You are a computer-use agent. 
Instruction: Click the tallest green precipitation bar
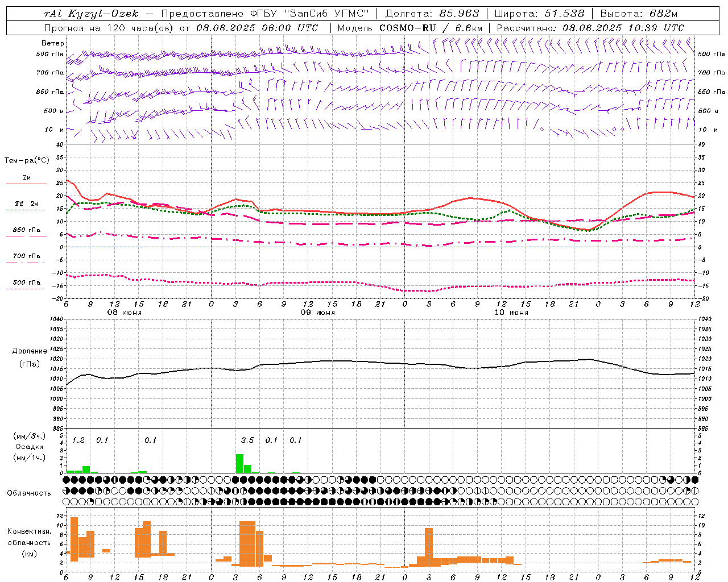coord(239,463)
